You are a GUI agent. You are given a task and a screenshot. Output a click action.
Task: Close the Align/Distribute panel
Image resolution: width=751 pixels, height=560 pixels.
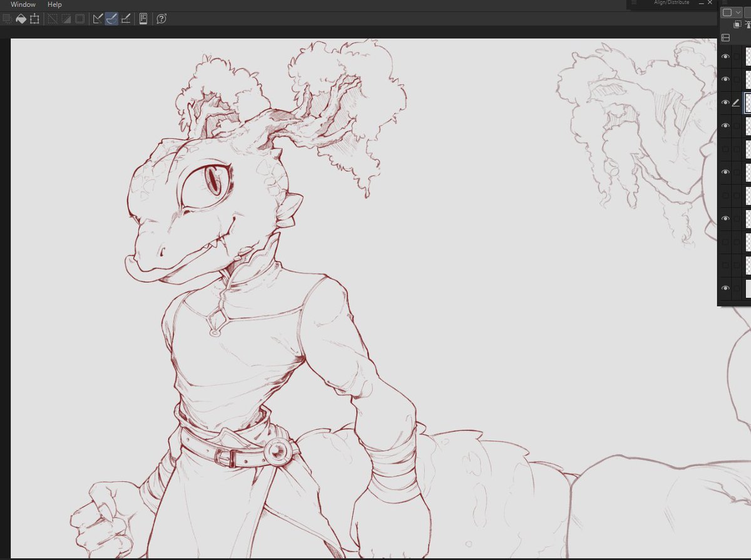point(710,3)
